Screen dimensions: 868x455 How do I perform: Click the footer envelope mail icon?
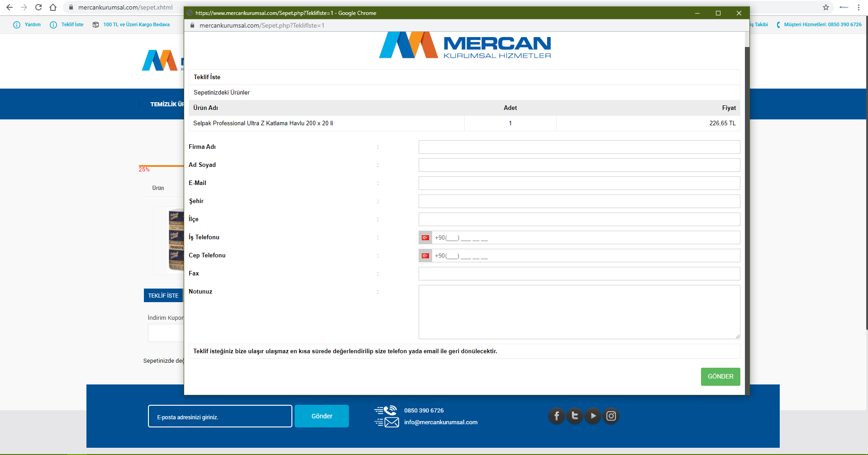click(387, 422)
